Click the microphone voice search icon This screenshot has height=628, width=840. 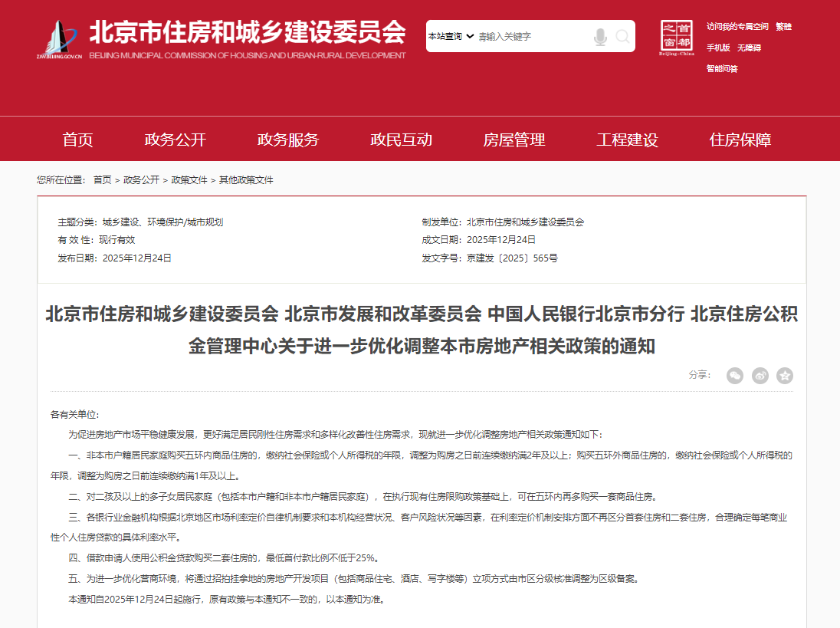coord(600,37)
